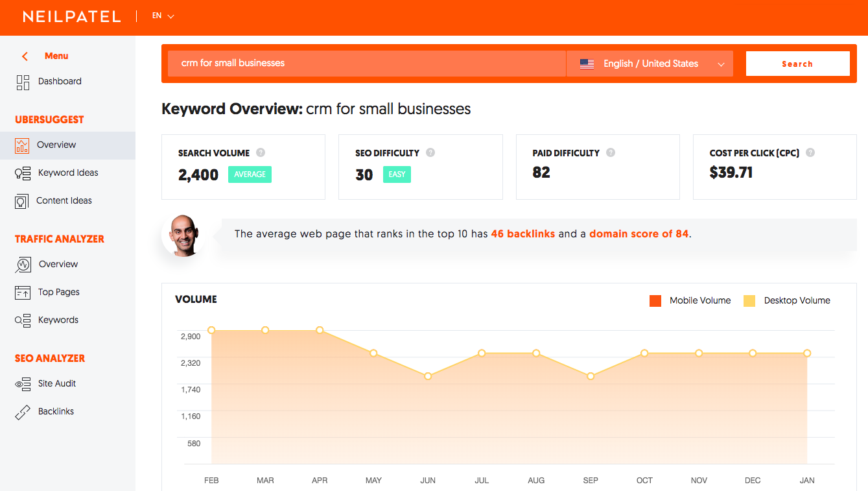Image resolution: width=868 pixels, height=491 pixels.
Task: Click the 2,400 search volume value
Action: coord(198,174)
